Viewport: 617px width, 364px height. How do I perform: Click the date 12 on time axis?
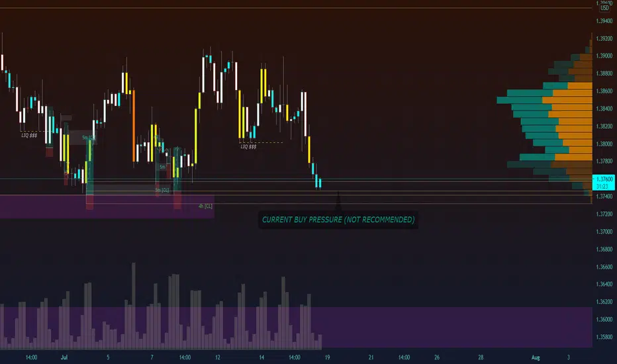pyautogui.click(x=218, y=357)
